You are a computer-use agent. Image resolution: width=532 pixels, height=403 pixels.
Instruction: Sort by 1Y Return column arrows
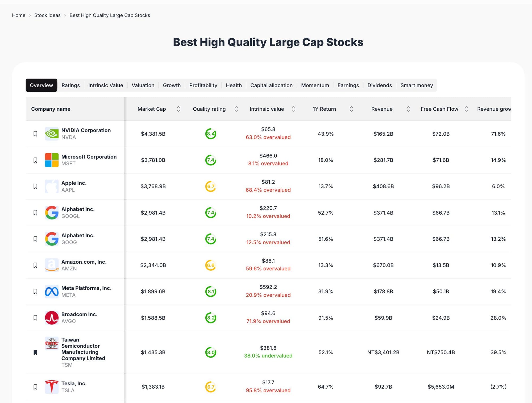351,109
